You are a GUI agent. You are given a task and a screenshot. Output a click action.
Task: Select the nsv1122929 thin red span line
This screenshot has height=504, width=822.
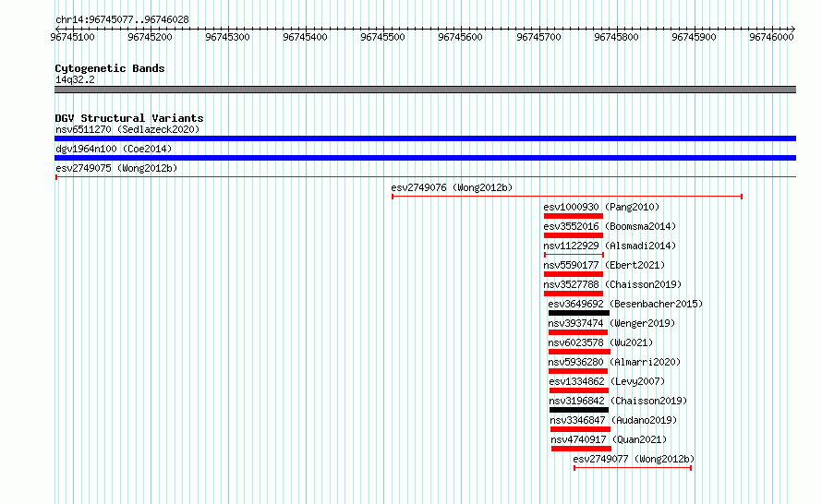574,255
